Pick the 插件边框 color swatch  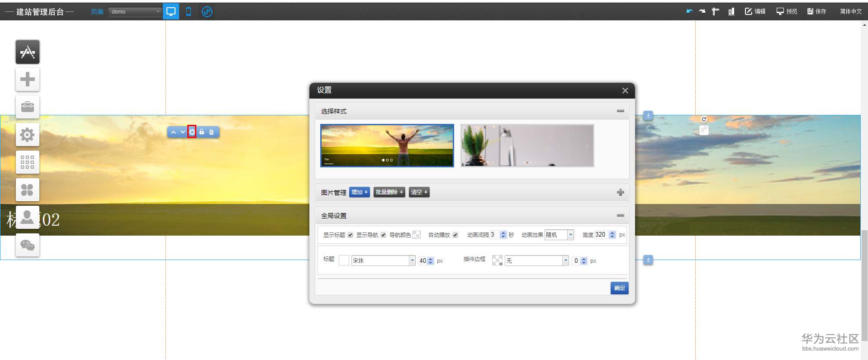pyautogui.click(x=497, y=261)
